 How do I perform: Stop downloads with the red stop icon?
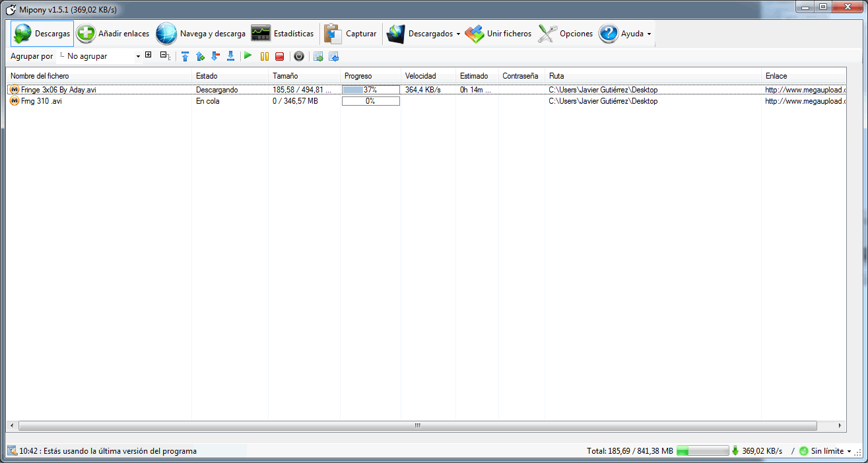(279, 56)
